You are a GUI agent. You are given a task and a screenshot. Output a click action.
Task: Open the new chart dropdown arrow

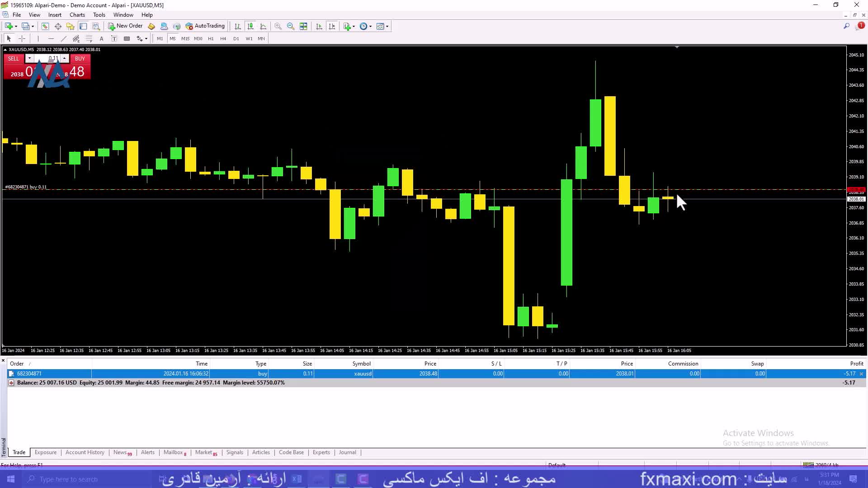(x=16, y=26)
